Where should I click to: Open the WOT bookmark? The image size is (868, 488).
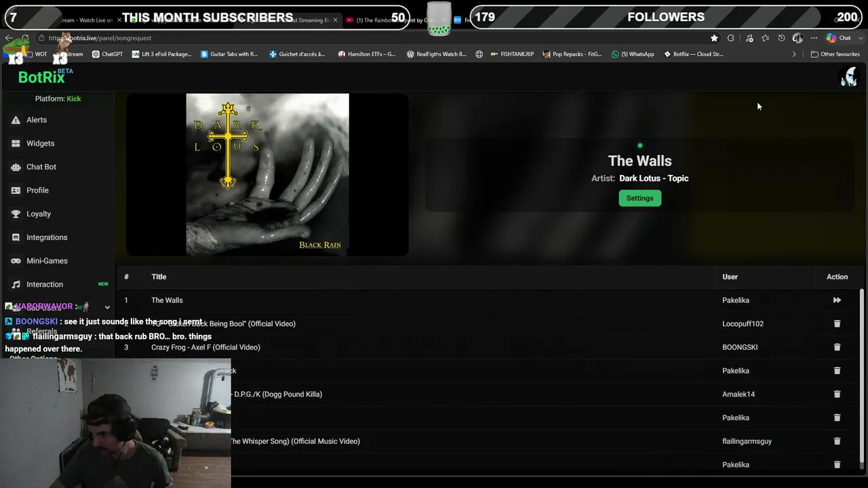coord(37,54)
